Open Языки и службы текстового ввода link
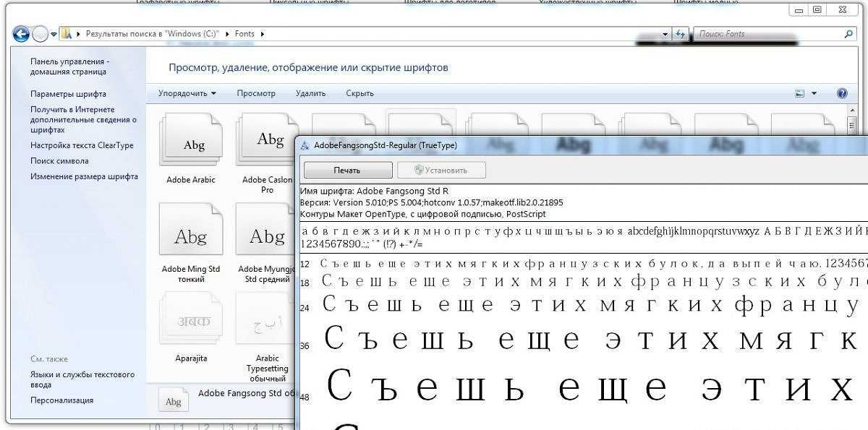 click(82, 379)
